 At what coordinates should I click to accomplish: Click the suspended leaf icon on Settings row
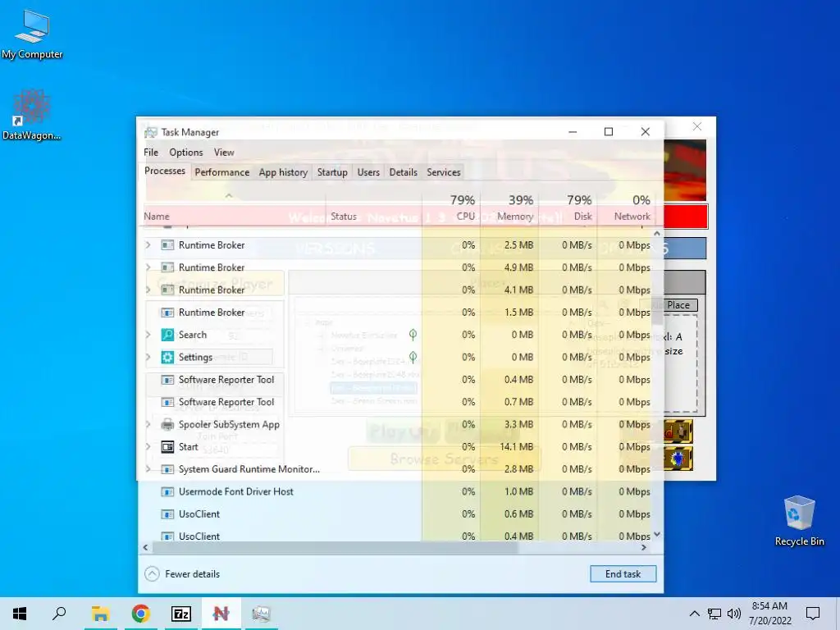pyautogui.click(x=413, y=357)
